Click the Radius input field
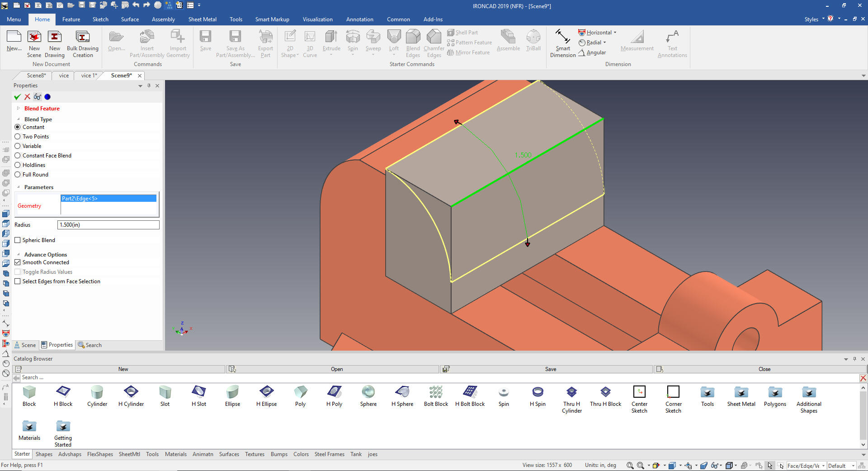The width and height of the screenshot is (868, 471). click(x=108, y=225)
